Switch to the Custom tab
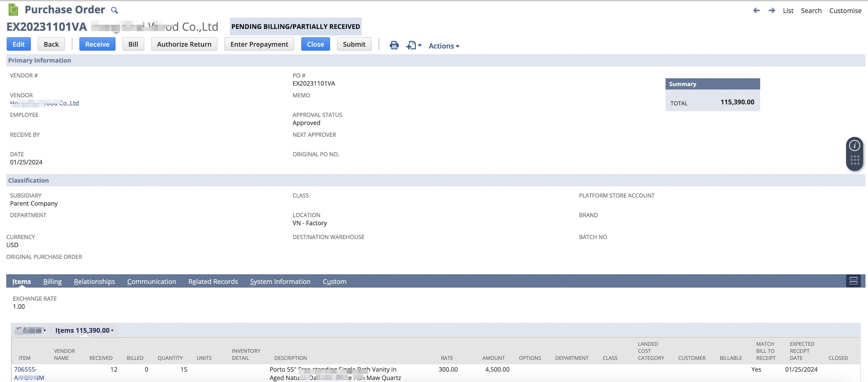Screen dimensions: 868x382 (335, 281)
